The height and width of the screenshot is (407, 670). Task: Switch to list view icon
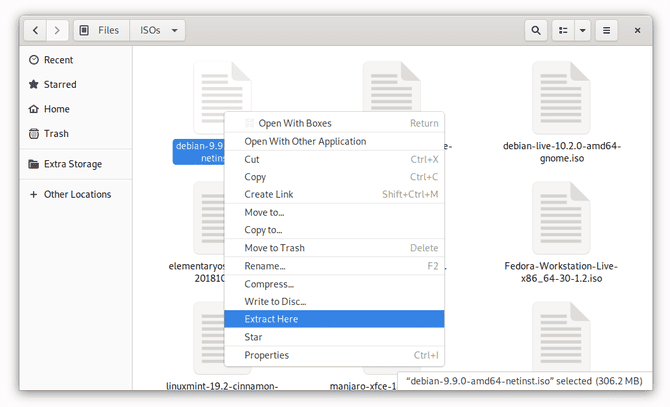point(563,30)
